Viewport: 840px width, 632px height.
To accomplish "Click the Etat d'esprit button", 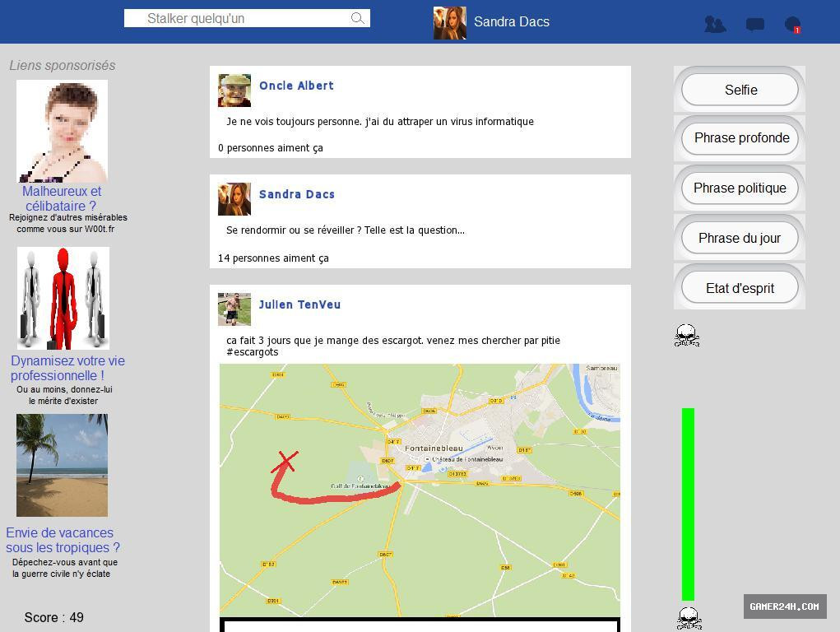I will click(740, 288).
